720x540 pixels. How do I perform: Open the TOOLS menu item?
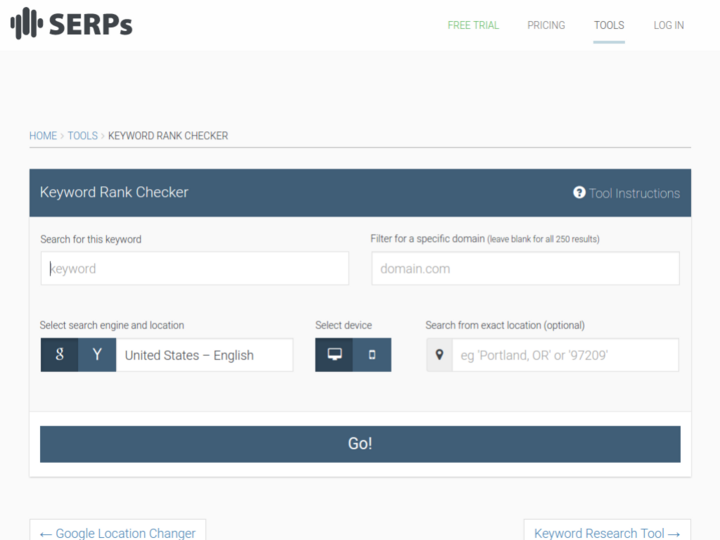[608, 25]
